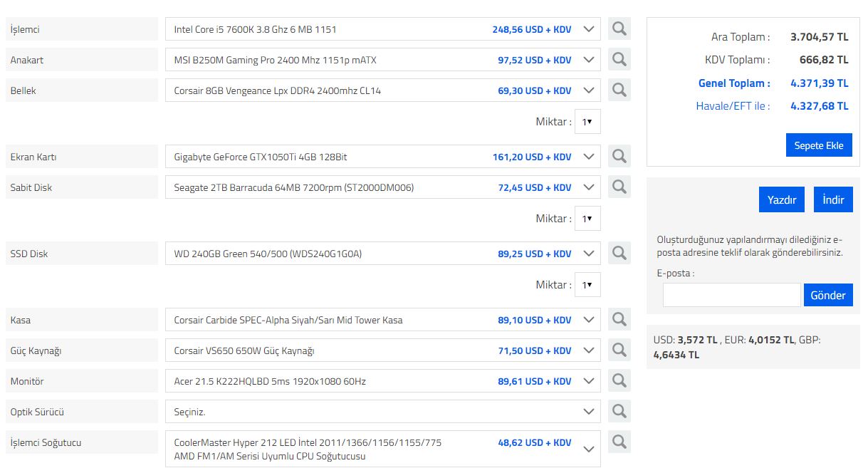Click the Ara Toplam value 3.704,57 TL

[820, 37]
